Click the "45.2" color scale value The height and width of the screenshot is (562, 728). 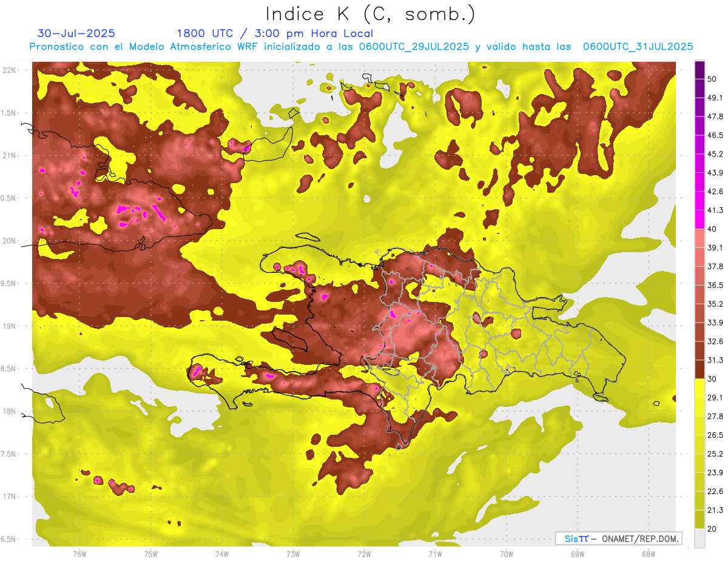715,154
